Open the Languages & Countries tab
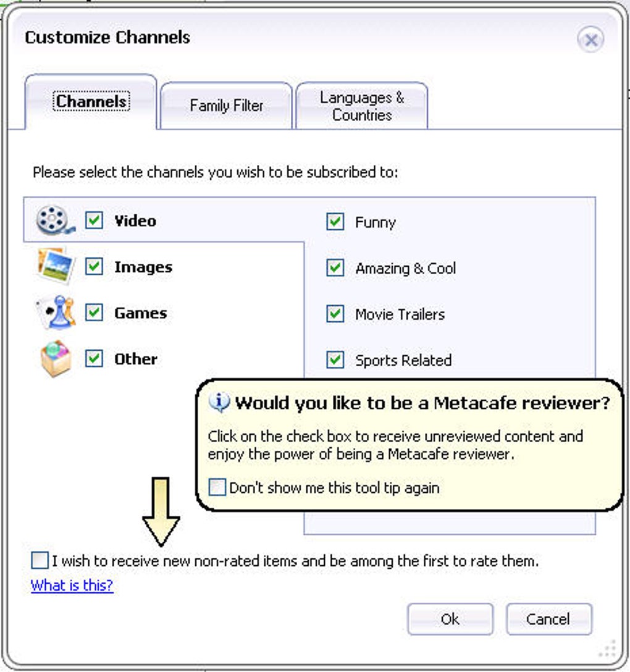This screenshot has width=630, height=672. pos(362,106)
